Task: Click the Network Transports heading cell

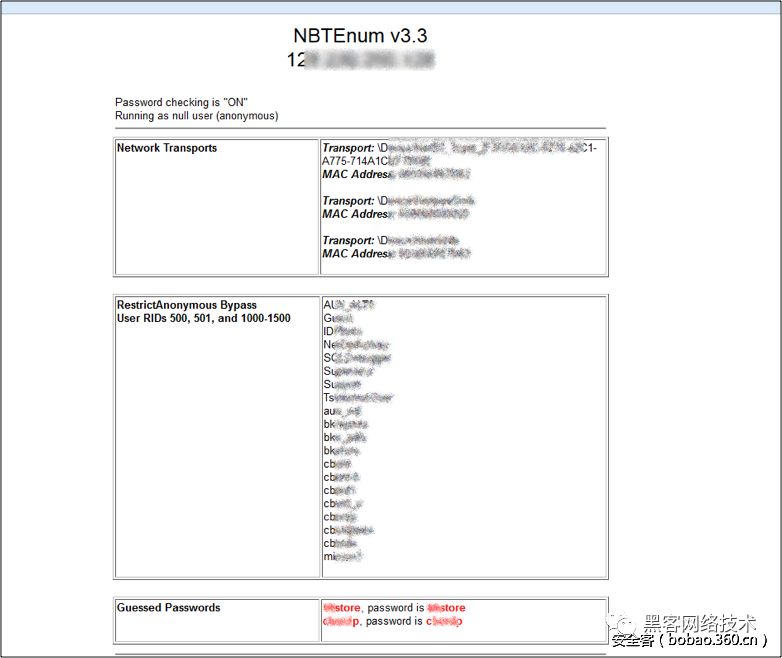Action: 216,207
